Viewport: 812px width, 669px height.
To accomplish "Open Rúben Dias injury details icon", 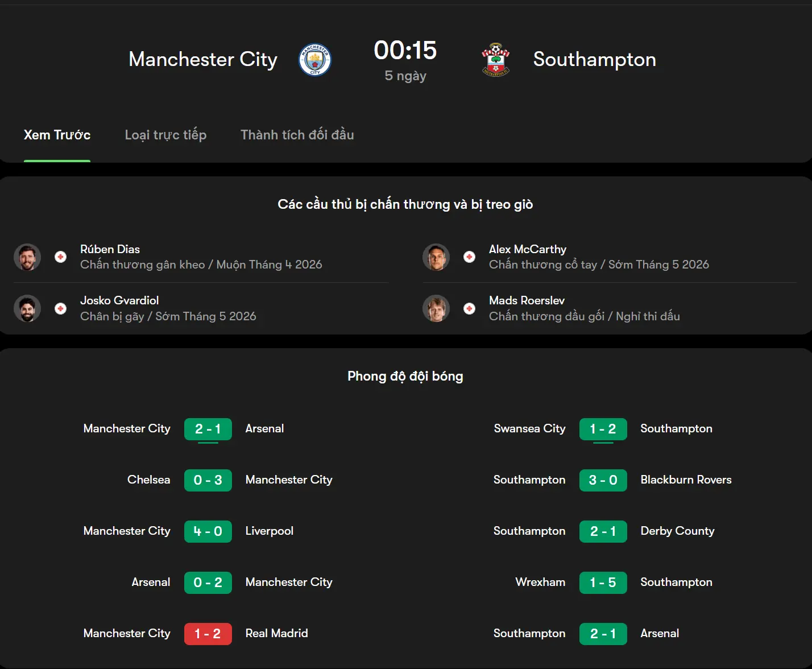I will [x=60, y=257].
